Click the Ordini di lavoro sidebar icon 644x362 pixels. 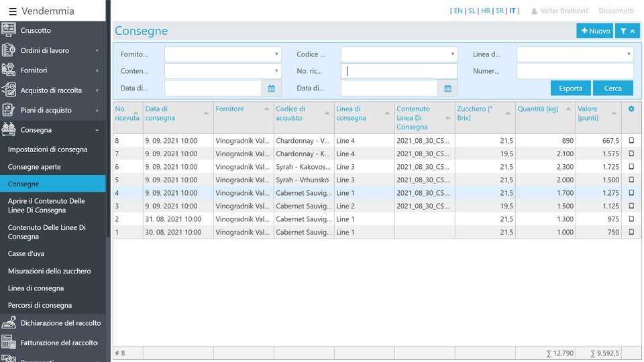coord(9,50)
